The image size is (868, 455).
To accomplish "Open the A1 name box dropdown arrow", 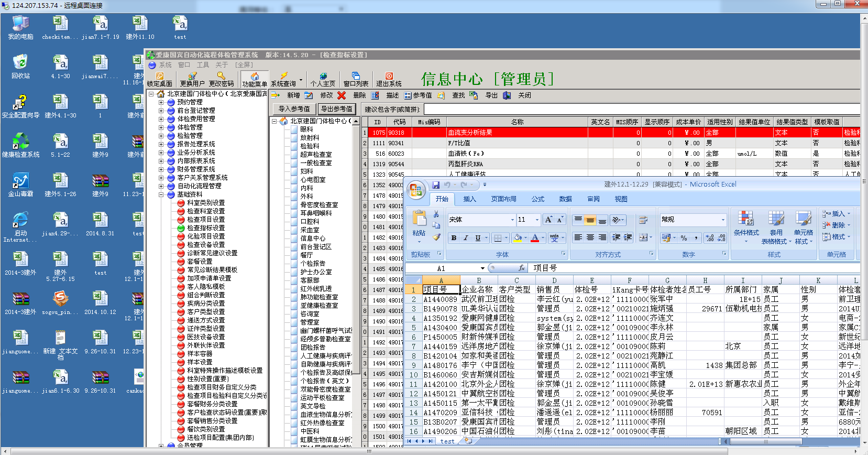I will (482, 268).
